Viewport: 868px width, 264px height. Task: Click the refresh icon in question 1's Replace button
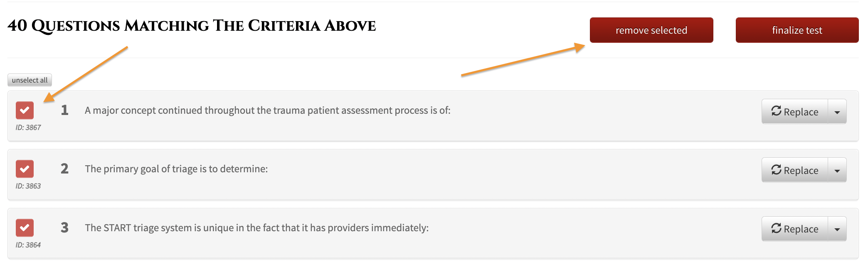click(x=776, y=111)
